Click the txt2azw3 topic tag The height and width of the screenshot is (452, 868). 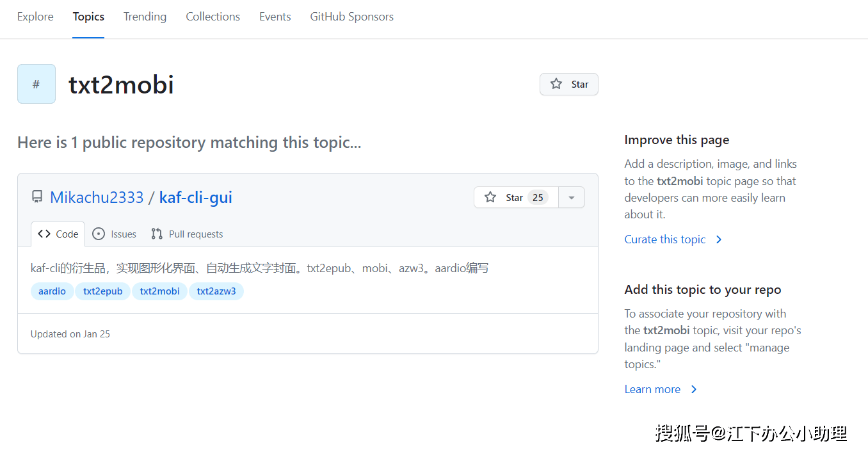(216, 291)
